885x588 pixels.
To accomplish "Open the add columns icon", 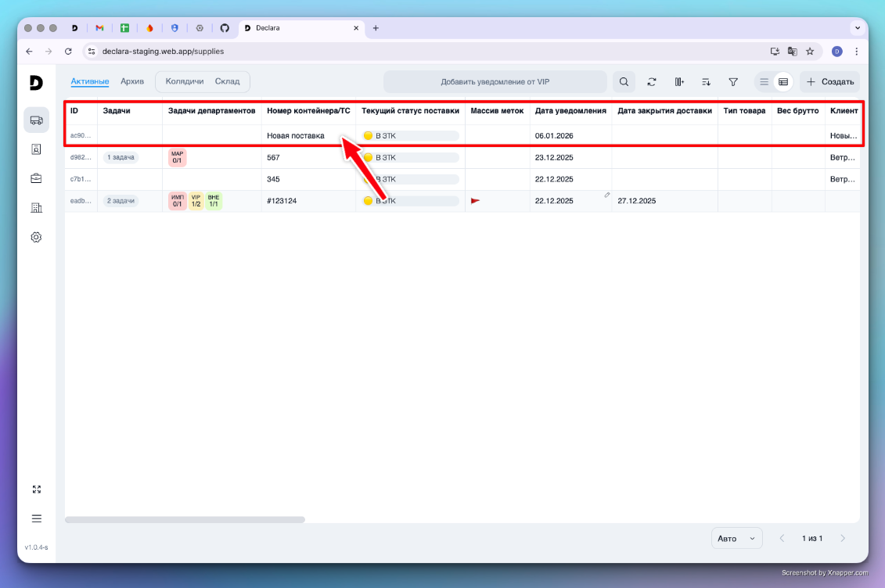I will tap(679, 82).
